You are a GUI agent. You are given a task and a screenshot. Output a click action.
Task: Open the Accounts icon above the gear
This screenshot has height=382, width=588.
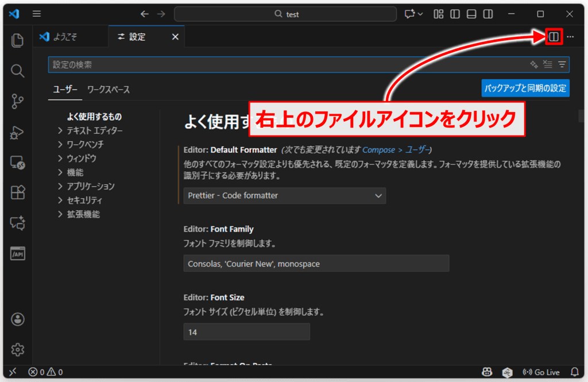[x=17, y=319]
